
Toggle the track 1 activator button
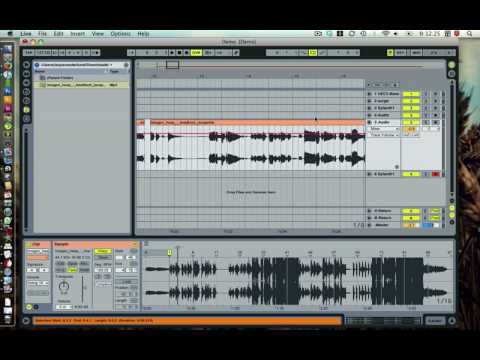tap(411, 94)
